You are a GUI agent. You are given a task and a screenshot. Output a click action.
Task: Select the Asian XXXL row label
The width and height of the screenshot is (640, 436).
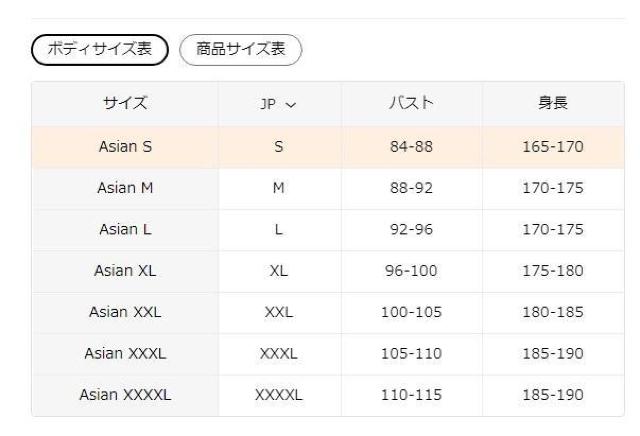(x=125, y=354)
